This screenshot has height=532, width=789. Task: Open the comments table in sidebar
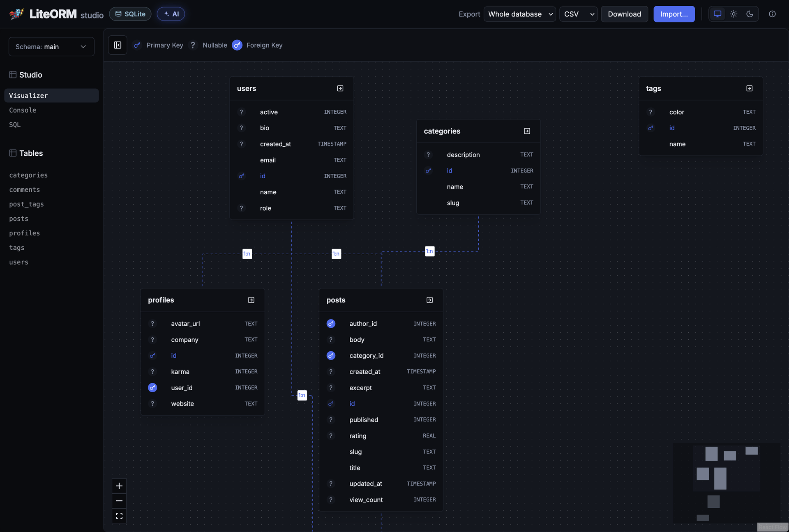tap(25, 190)
